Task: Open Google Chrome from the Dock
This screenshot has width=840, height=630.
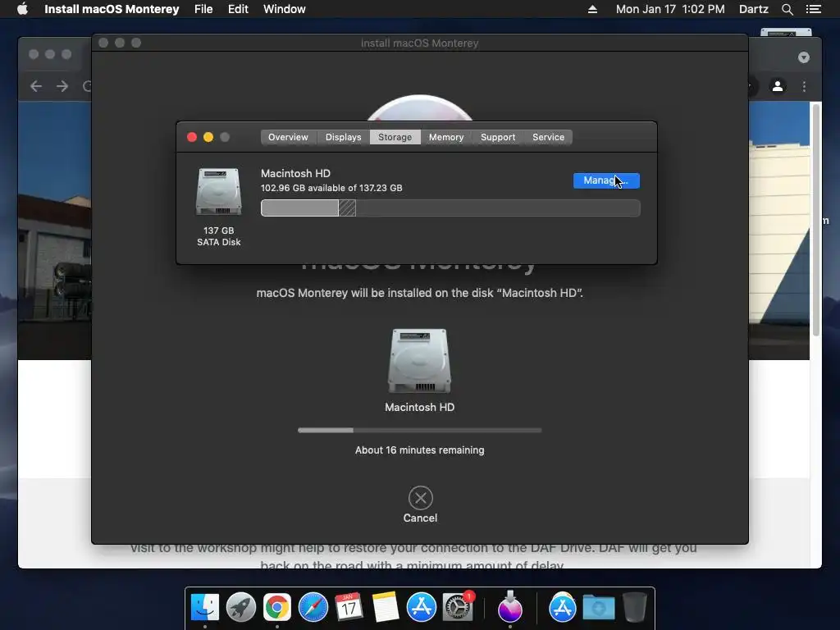Action: 277,608
